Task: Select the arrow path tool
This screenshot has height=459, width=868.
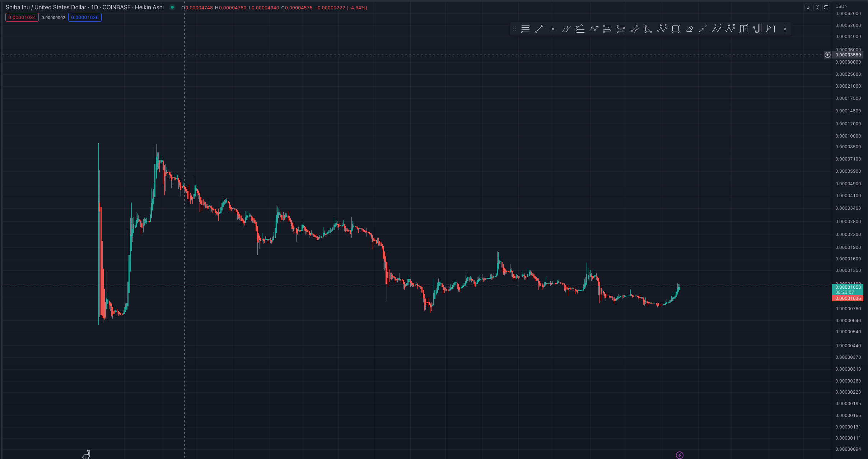Action: click(x=594, y=29)
